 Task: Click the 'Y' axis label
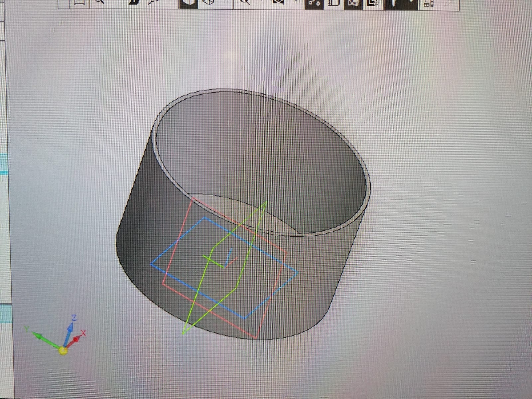[x=27, y=329]
